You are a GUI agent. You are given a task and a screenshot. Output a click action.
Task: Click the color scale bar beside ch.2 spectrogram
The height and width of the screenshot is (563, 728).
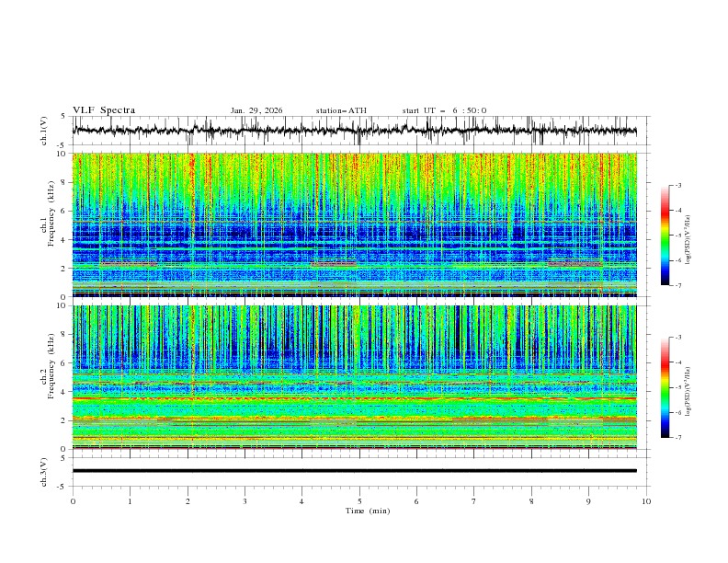point(665,387)
